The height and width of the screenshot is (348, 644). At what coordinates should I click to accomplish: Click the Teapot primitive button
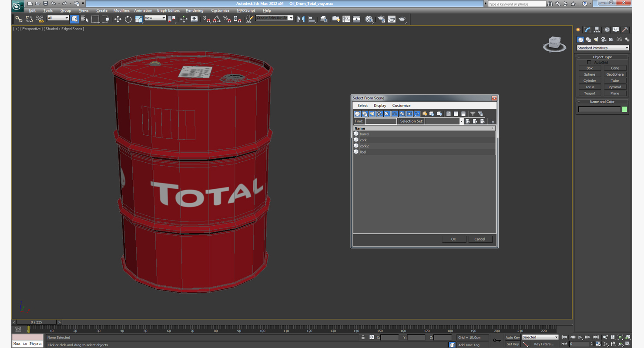click(590, 93)
